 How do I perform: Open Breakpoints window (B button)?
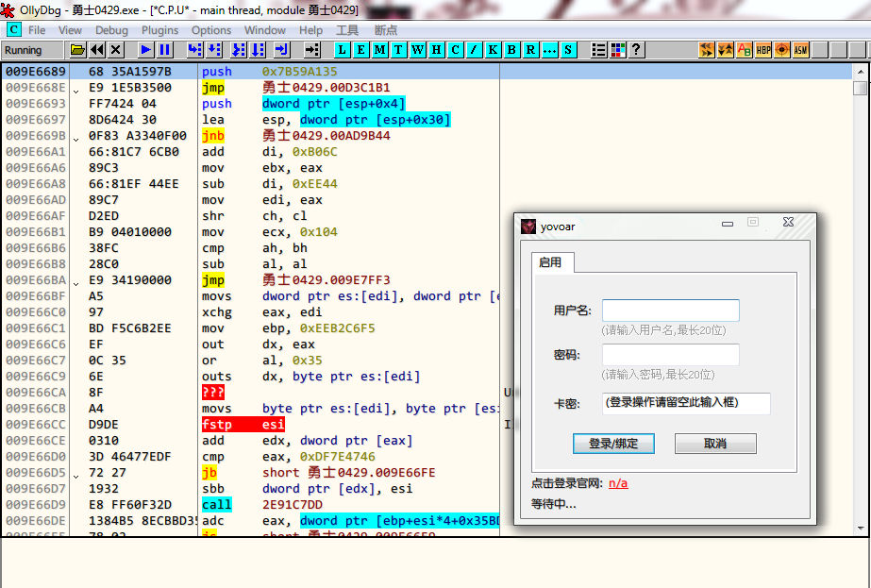click(x=511, y=50)
